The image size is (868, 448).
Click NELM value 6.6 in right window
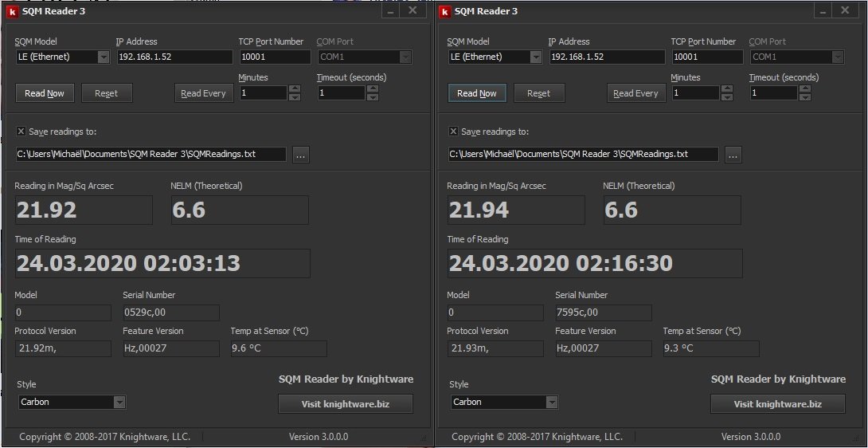(x=672, y=210)
